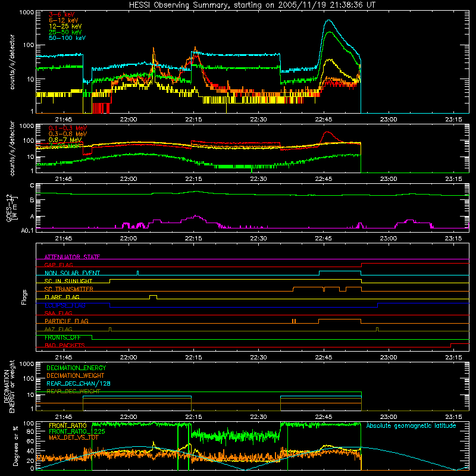Click the Degrees or % axis title

pos(15,446)
